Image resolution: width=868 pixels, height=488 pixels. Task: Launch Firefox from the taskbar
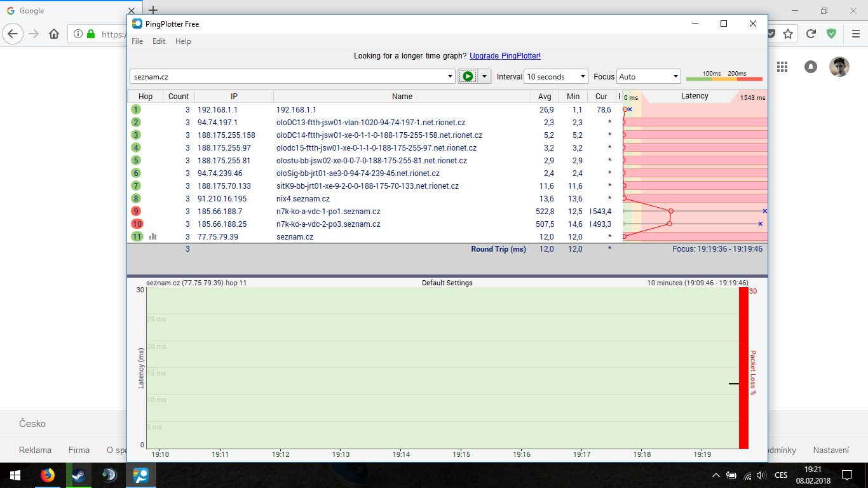48,475
